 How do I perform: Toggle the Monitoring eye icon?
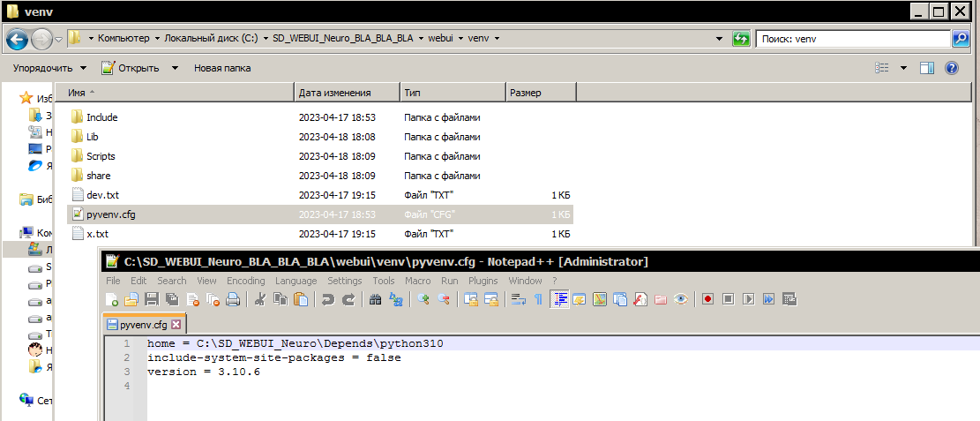click(x=681, y=299)
